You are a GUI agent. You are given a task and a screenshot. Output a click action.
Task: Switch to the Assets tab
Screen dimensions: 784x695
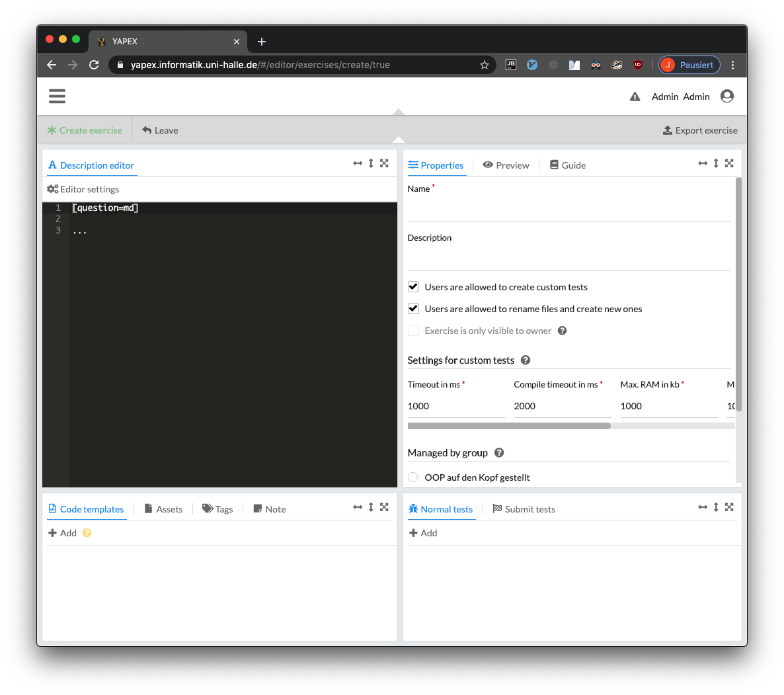[x=163, y=509]
